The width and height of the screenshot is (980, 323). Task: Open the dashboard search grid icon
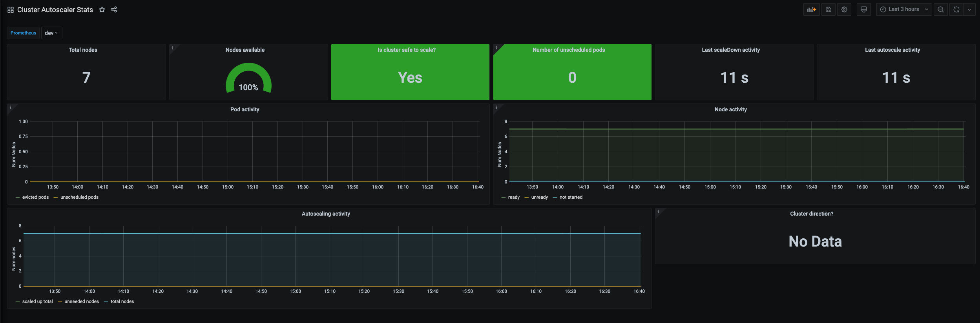click(x=11, y=10)
